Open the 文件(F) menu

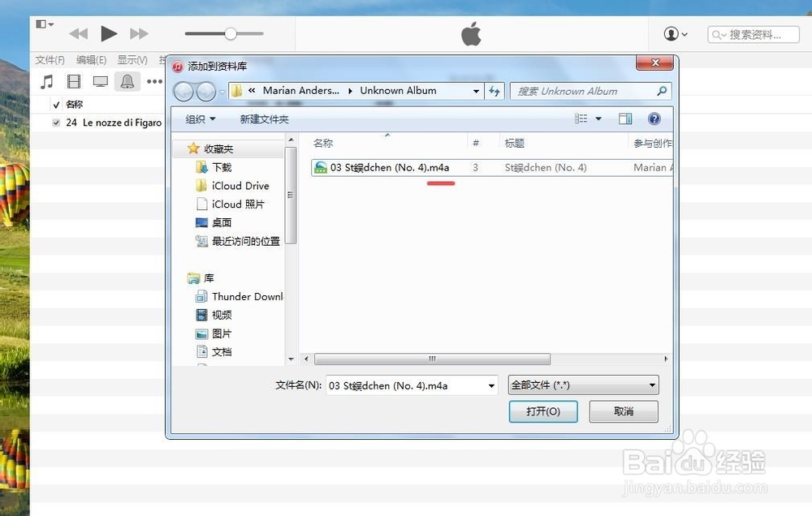pos(50,60)
